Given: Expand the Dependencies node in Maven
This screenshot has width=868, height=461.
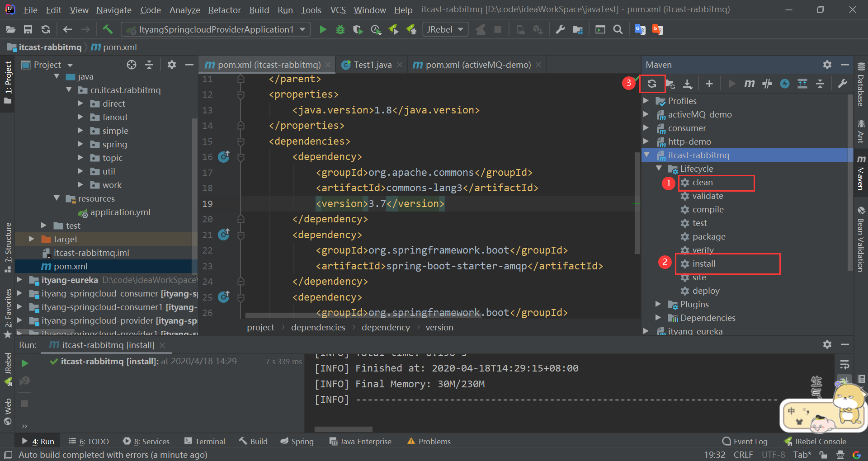Looking at the screenshot, I should pyautogui.click(x=659, y=318).
